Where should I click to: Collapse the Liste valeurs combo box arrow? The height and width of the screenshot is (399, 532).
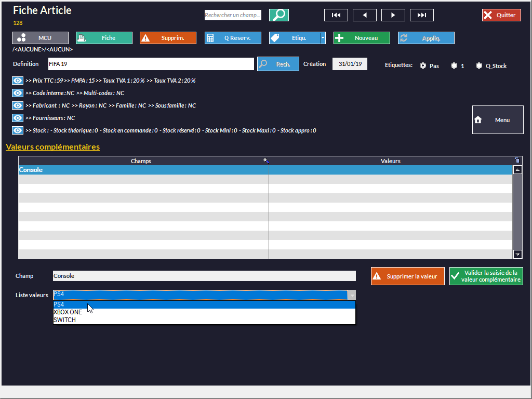(352, 295)
